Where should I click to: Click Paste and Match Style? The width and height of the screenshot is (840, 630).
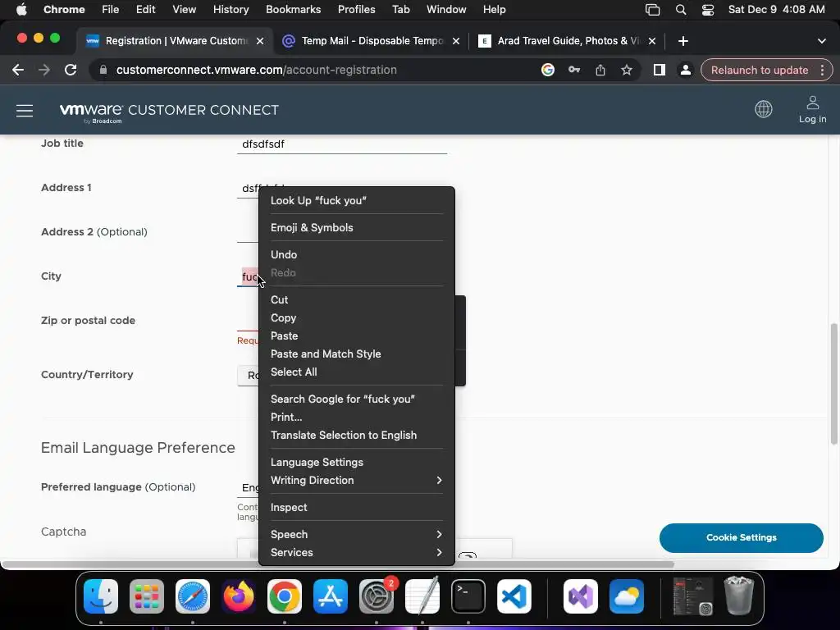pos(356,354)
